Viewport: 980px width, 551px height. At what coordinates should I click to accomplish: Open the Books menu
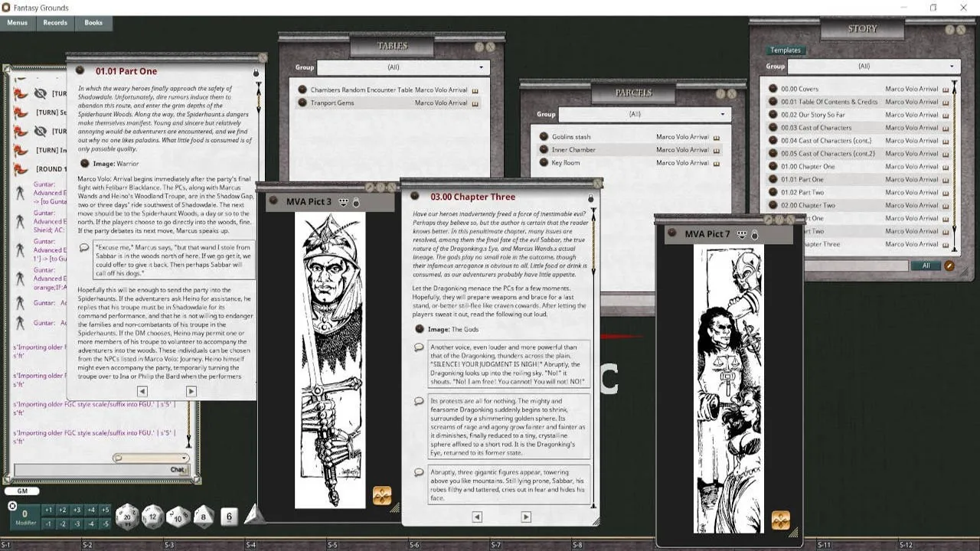[93, 23]
